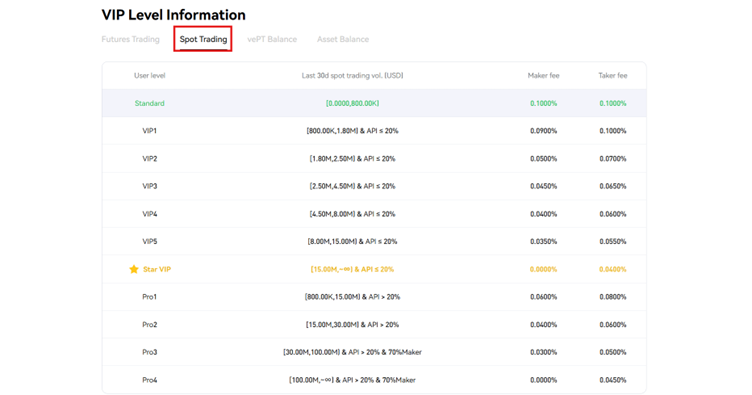The height and width of the screenshot is (395, 752).
Task: Select the VIP3 level label
Action: pos(150,186)
